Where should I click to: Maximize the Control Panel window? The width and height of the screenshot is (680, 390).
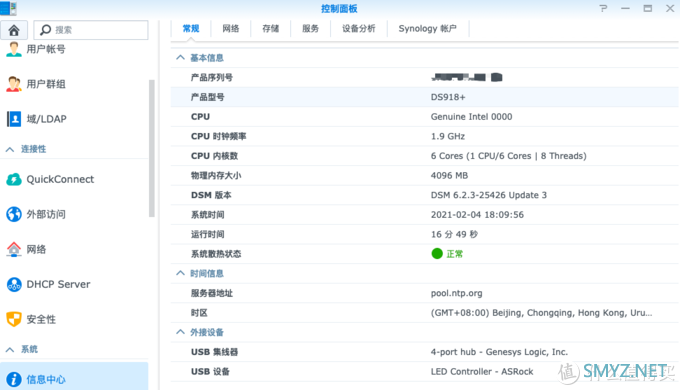(647, 8)
